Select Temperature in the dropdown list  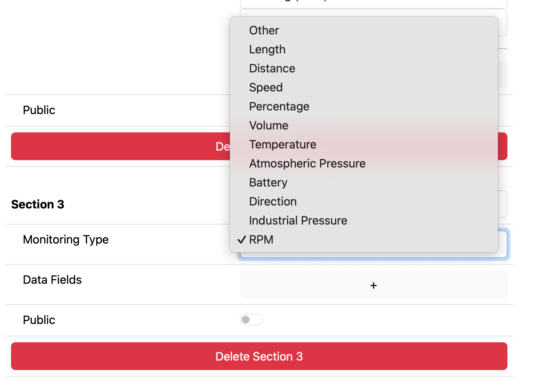pyautogui.click(x=283, y=144)
